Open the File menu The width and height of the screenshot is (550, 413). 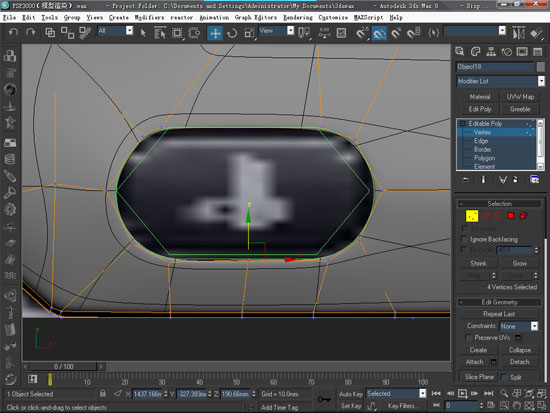tap(9, 18)
